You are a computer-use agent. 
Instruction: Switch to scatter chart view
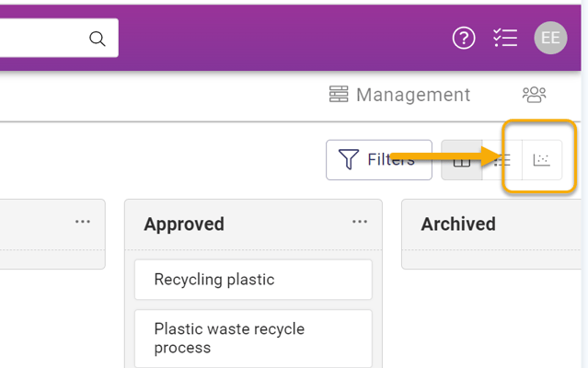(541, 160)
